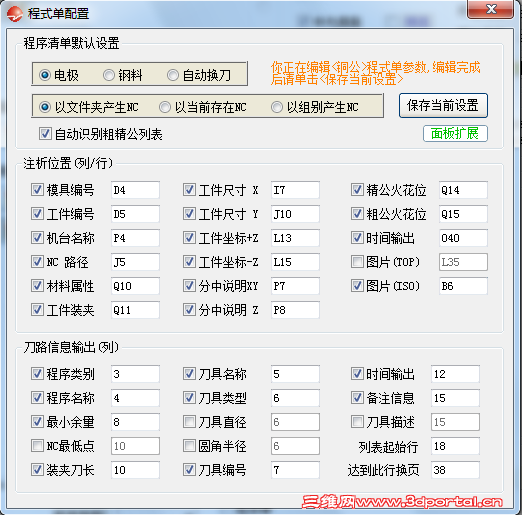Toggle 时间输出 checkbox in 注析位置 section

357,238
